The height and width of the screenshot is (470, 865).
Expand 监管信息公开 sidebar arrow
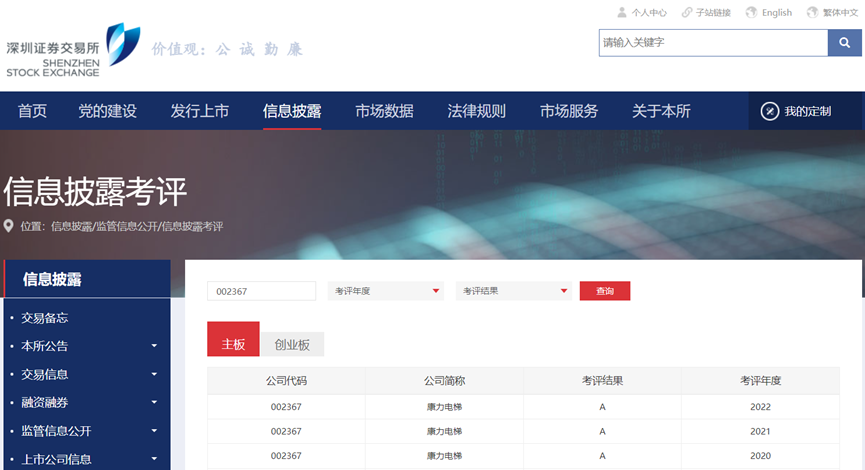click(x=154, y=431)
